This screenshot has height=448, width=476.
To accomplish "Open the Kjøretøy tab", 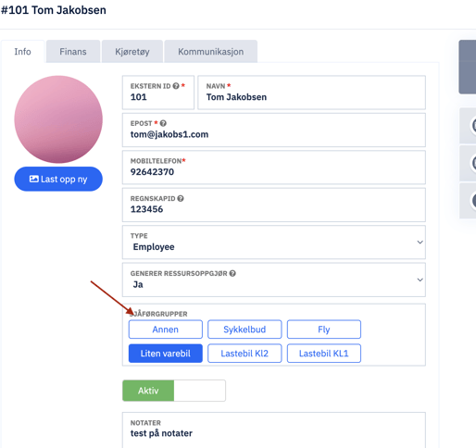I will pyautogui.click(x=132, y=52).
